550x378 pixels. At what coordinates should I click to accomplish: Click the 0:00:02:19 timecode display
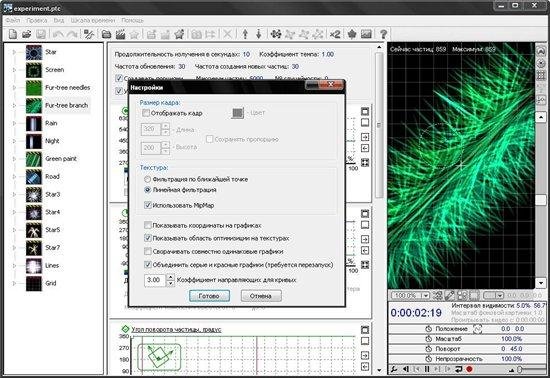(x=416, y=312)
